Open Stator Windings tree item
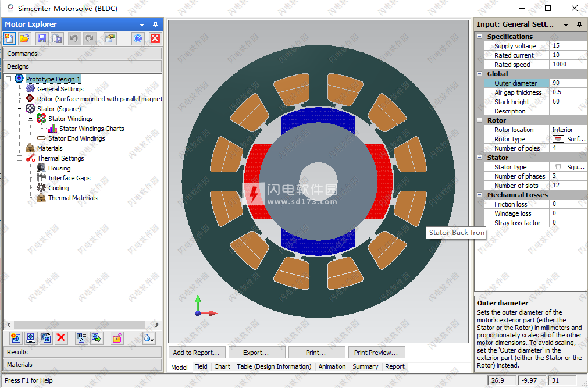 point(70,119)
